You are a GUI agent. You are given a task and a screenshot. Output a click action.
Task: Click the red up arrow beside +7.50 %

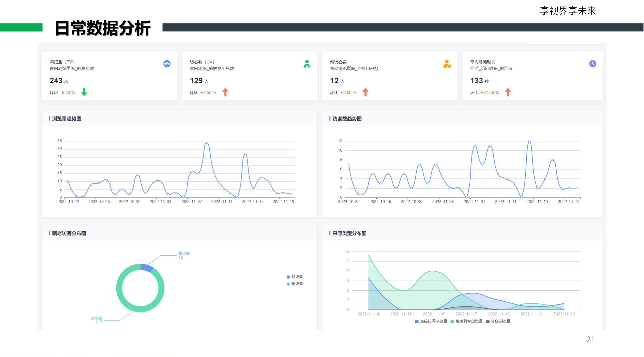225,92
